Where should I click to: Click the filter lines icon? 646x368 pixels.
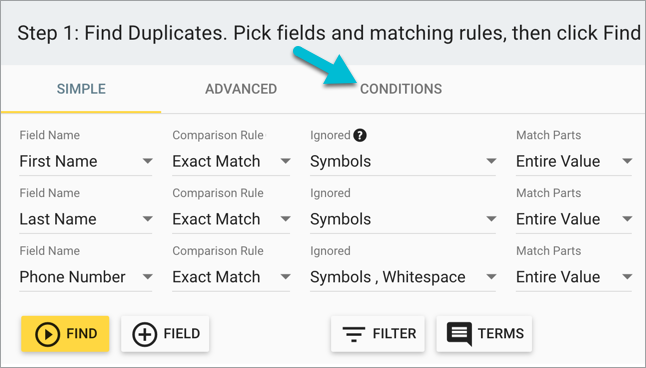click(x=353, y=334)
